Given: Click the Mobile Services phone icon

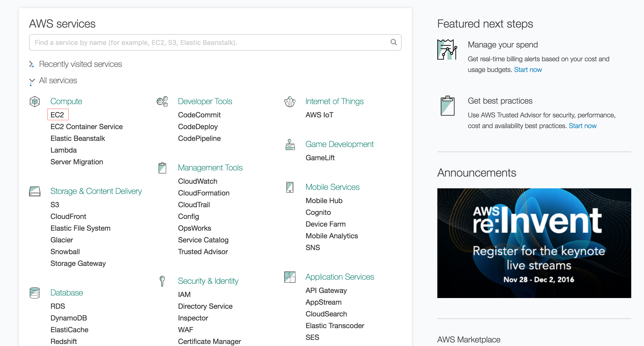Looking at the screenshot, I should 290,187.
